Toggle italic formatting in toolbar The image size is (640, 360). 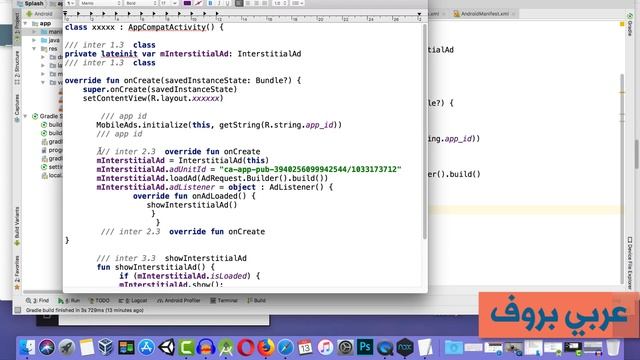click(x=219, y=3)
